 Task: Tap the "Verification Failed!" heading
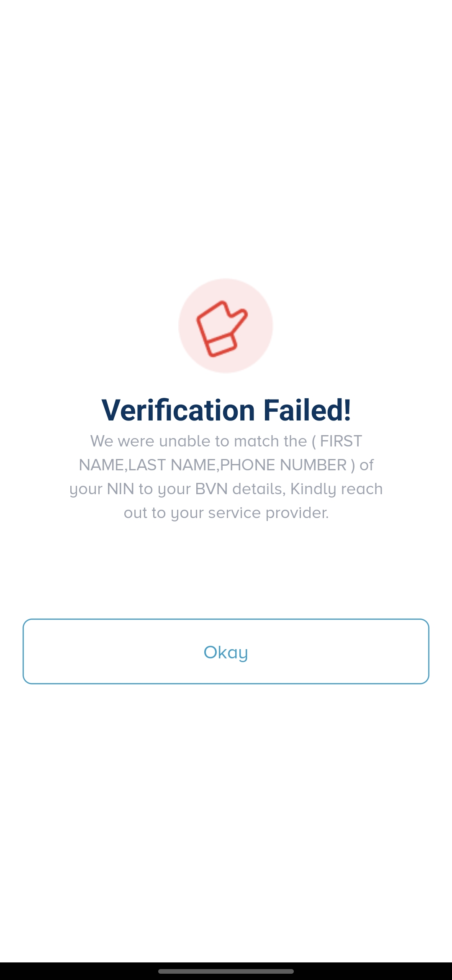(226, 410)
